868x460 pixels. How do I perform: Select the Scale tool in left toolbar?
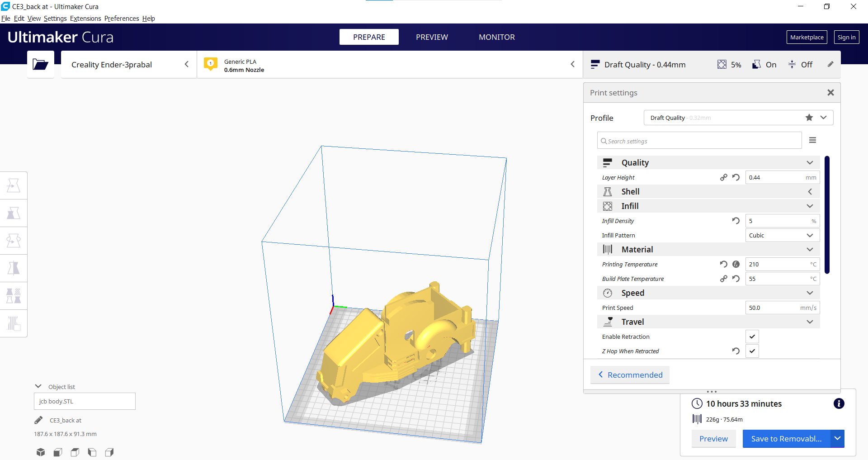(14, 213)
